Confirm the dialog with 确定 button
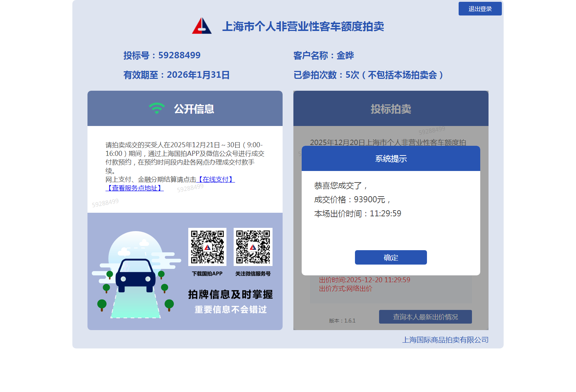The width and height of the screenshot is (576, 392). click(391, 257)
